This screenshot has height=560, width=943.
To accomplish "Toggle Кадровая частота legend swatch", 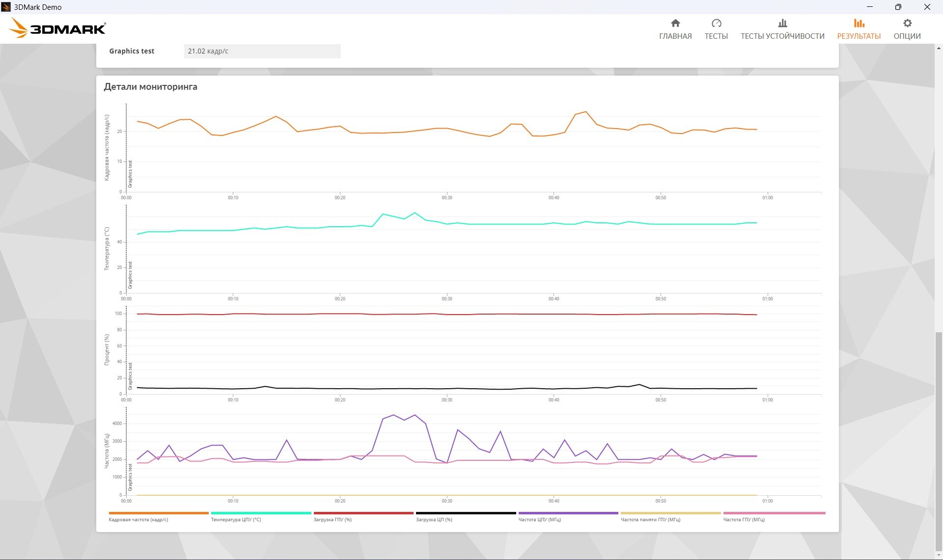I will 158,513.
